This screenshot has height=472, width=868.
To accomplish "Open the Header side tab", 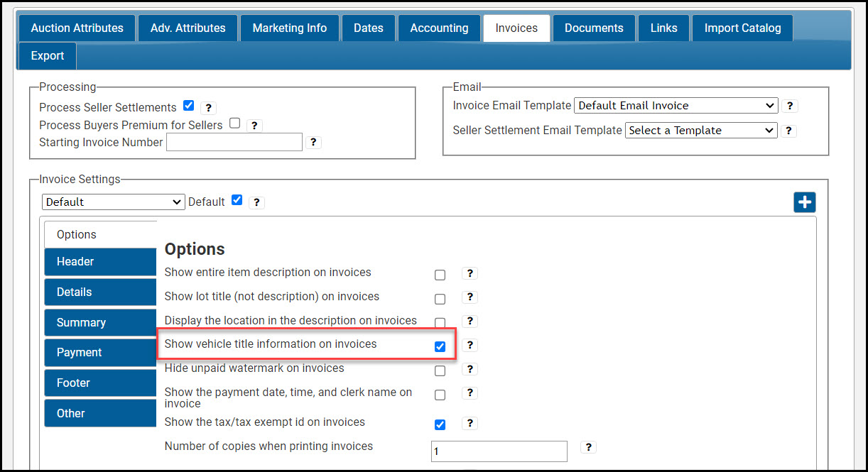I will (x=100, y=262).
